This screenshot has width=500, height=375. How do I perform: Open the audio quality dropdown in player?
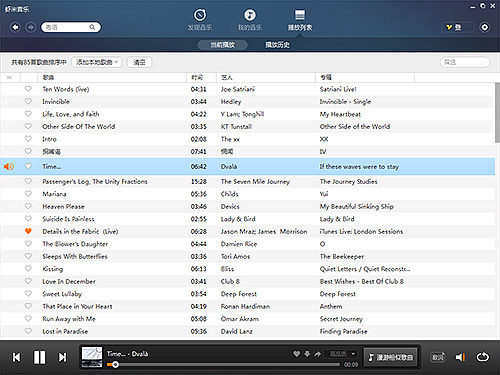(342, 354)
